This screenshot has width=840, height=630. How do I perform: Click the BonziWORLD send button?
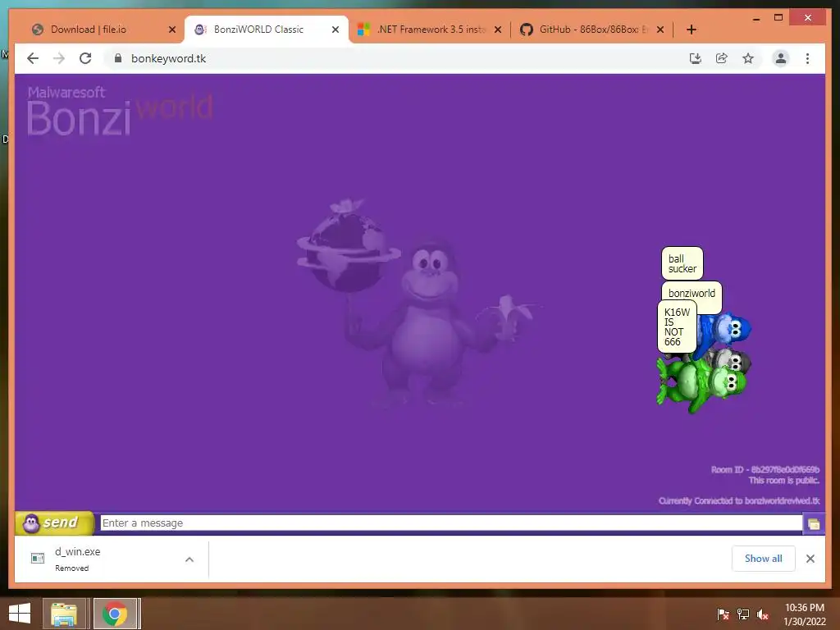[55, 523]
